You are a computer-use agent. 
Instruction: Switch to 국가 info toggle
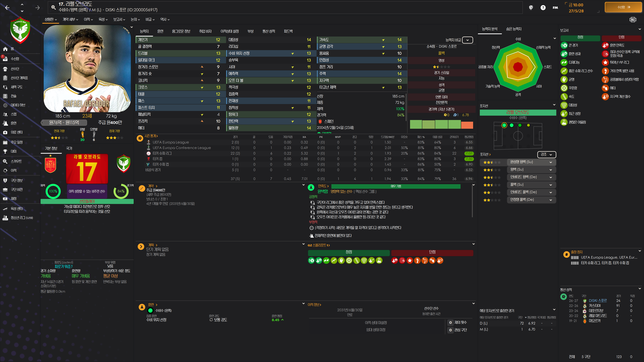coord(69,148)
